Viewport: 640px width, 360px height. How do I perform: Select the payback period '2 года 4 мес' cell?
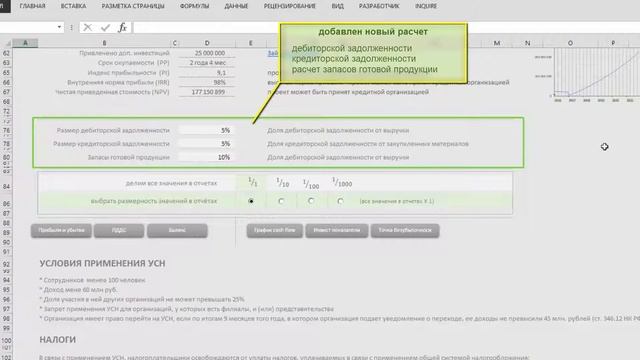tap(207, 63)
